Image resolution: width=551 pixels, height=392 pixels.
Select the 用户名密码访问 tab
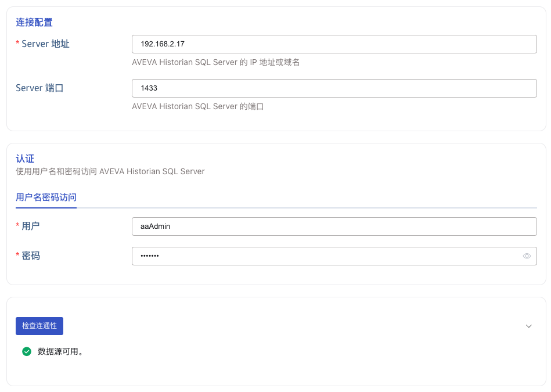(x=46, y=197)
